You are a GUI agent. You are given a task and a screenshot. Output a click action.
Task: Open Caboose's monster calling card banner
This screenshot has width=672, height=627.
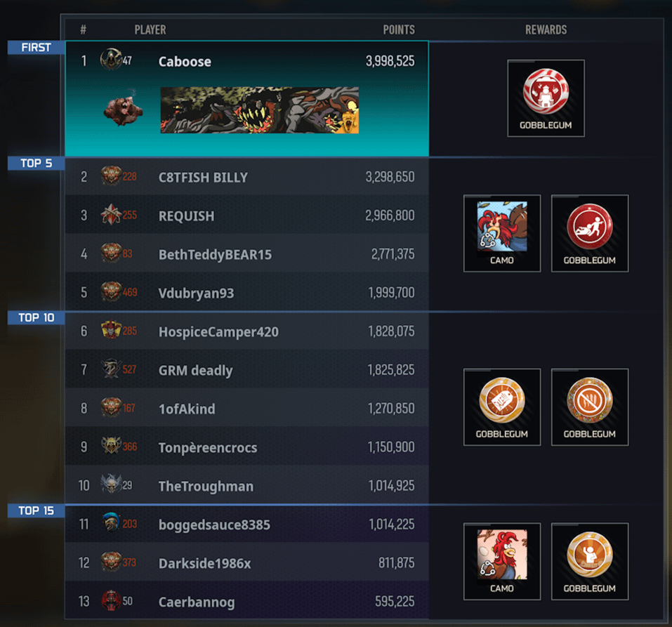click(259, 110)
